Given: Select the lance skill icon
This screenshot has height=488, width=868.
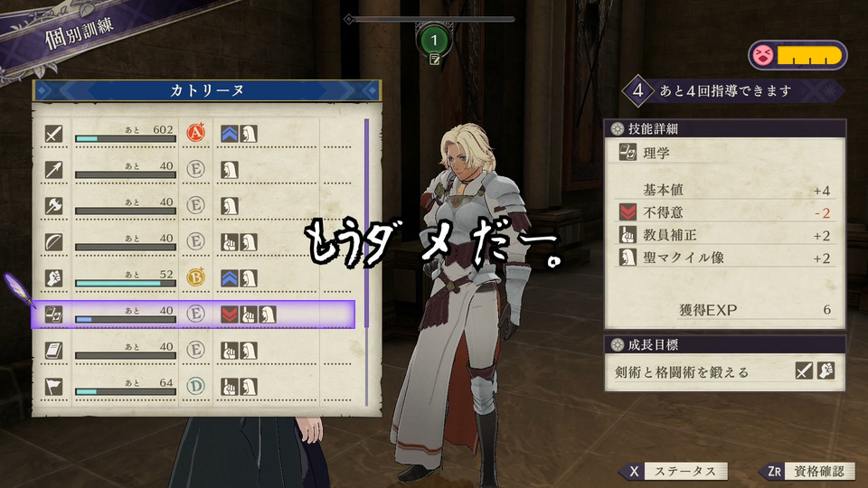Looking at the screenshot, I should (x=53, y=169).
